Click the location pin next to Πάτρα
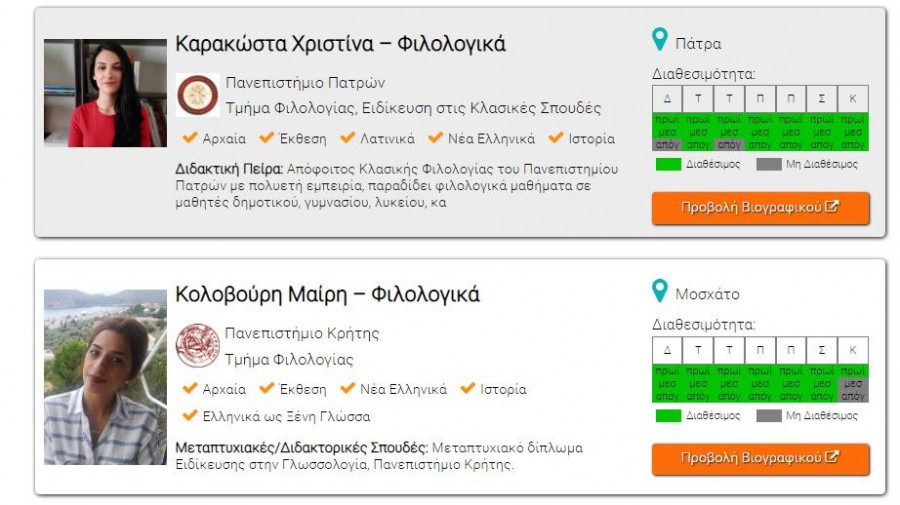This screenshot has height=505, width=900. [659, 40]
